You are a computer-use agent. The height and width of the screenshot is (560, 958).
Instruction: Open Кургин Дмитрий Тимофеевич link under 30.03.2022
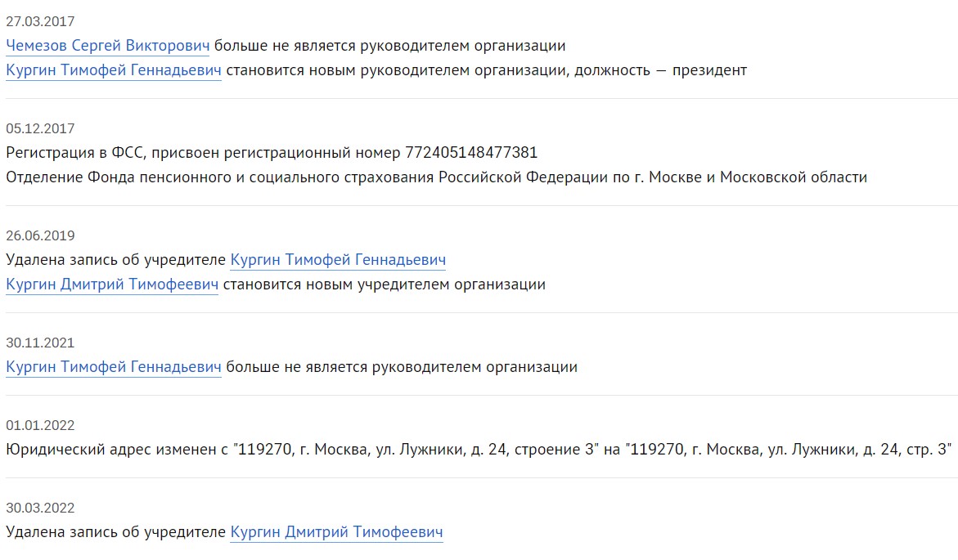336,532
